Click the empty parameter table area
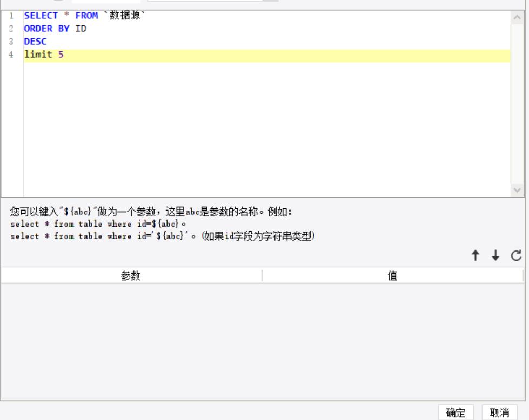 (x=263, y=342)
